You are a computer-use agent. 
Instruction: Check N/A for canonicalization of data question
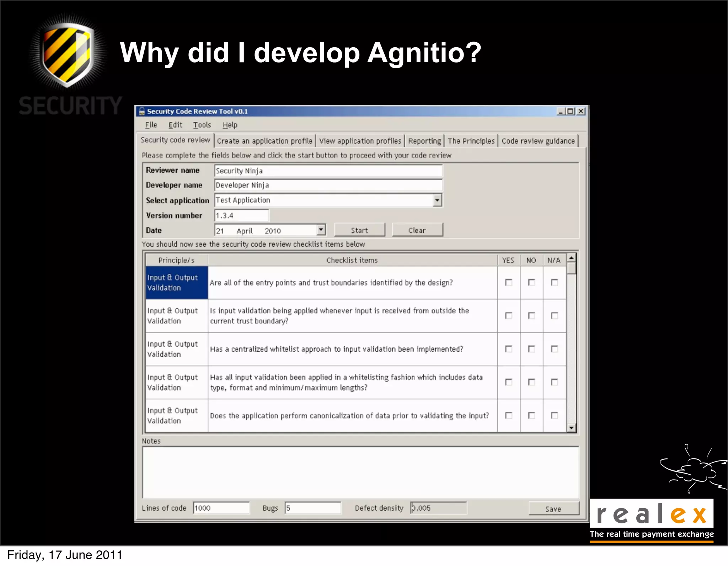(x=554, y=415)
